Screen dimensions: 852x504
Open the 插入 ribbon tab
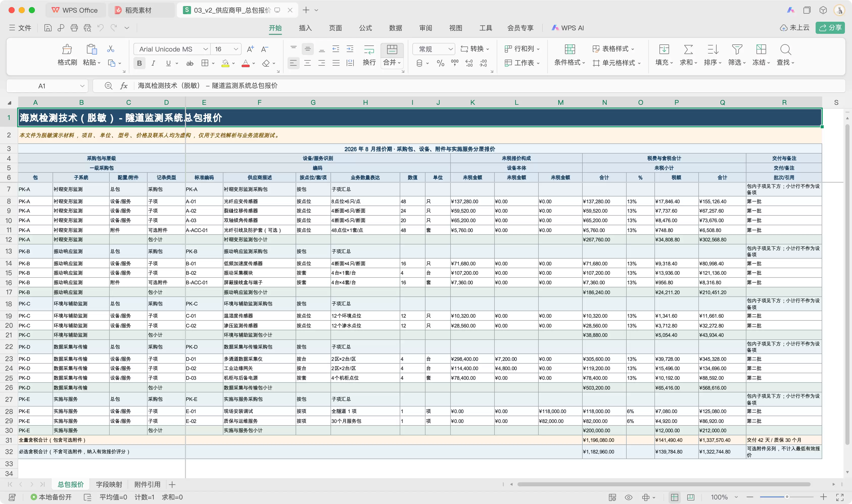pos(305,28)
